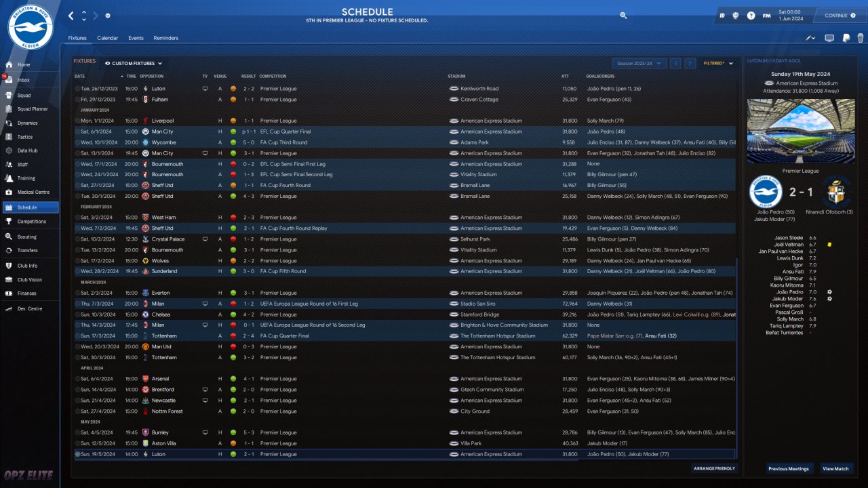Click the Continue button
This screenshot has height=488, width=868.
tap(840, 16)
